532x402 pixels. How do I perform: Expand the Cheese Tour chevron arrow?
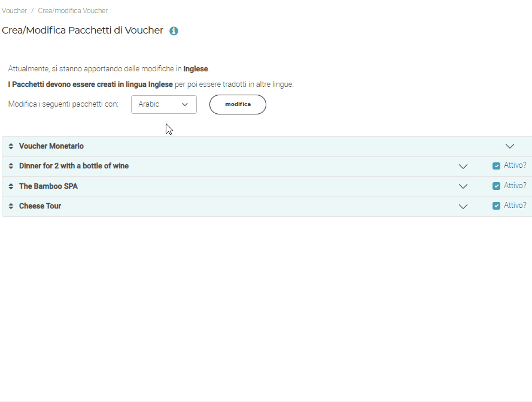[463, 206]
